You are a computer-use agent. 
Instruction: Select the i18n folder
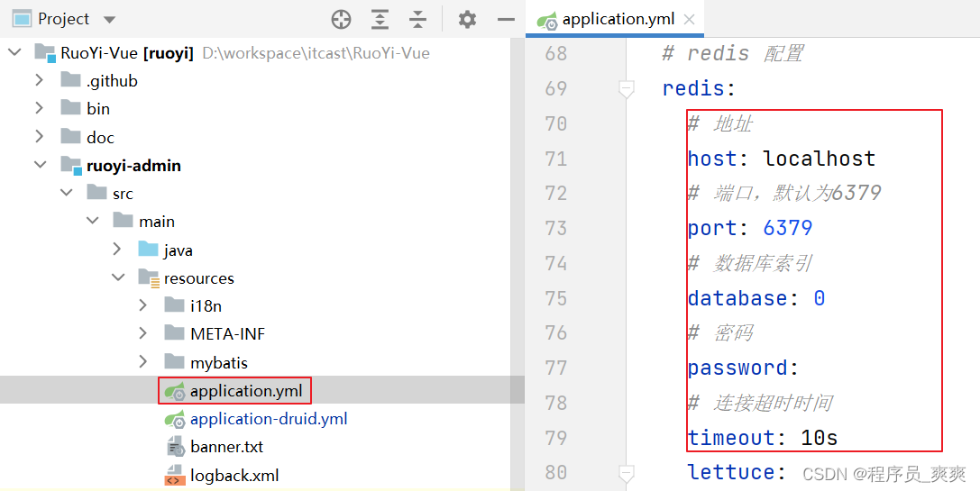(x=206, y=306)
